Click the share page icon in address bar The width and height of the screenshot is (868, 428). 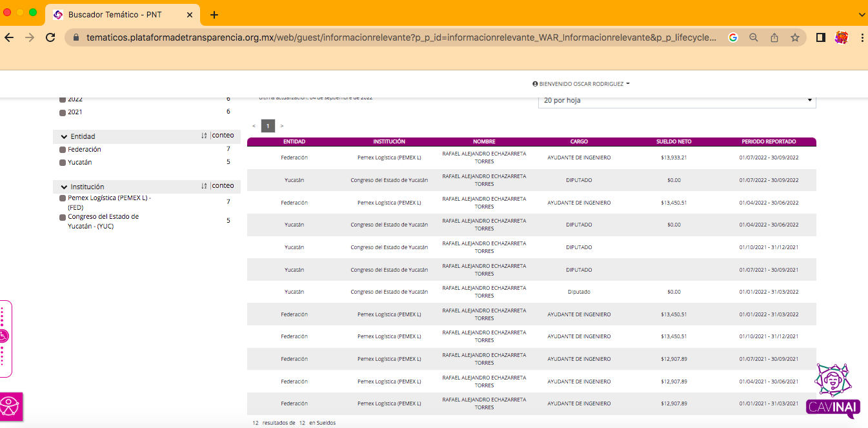[x=774, y=37]
